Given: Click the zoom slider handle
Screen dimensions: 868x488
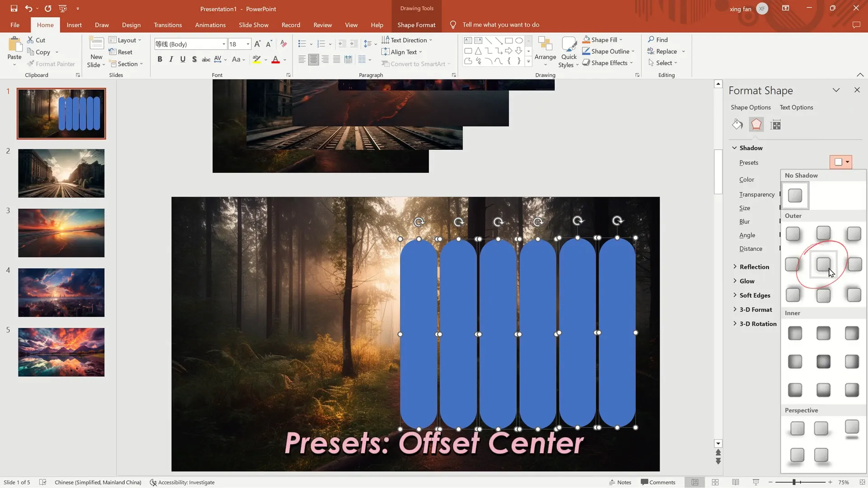Looking at the screenshot, I should point(794,483).
